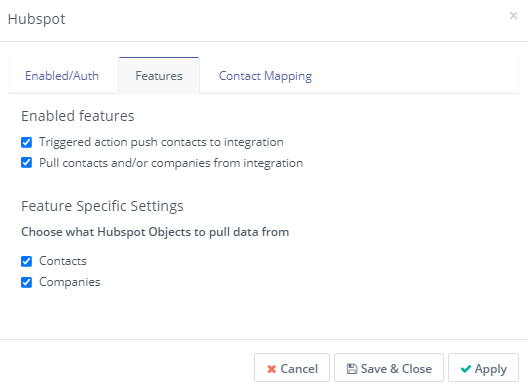The width and height of the screenshot is (528, 390).
Task: Click the Feature Specific Settings heading
Action: (102, 206)
